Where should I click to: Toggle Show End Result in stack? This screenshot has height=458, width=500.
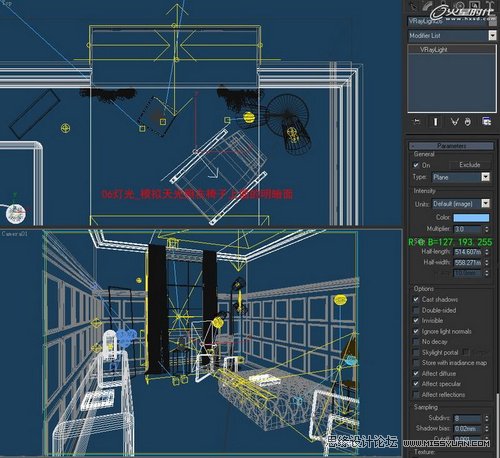tap(435, 122)
